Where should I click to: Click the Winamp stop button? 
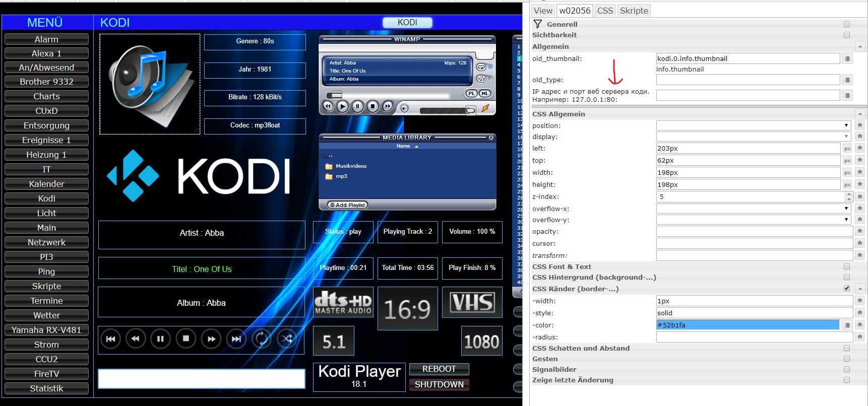[x=373, y=106]
